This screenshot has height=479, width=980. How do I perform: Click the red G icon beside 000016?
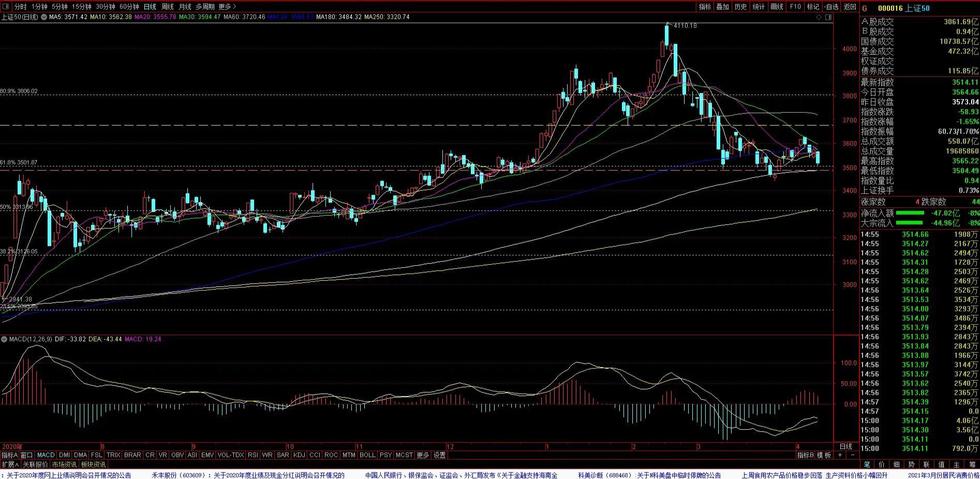pyautogui.click(x=865, y=8)
